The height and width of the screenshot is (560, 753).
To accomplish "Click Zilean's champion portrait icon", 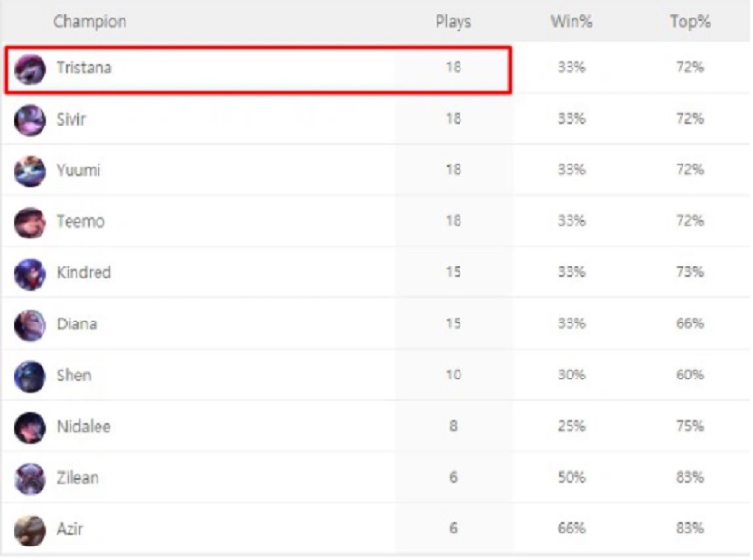I will 30,478.
